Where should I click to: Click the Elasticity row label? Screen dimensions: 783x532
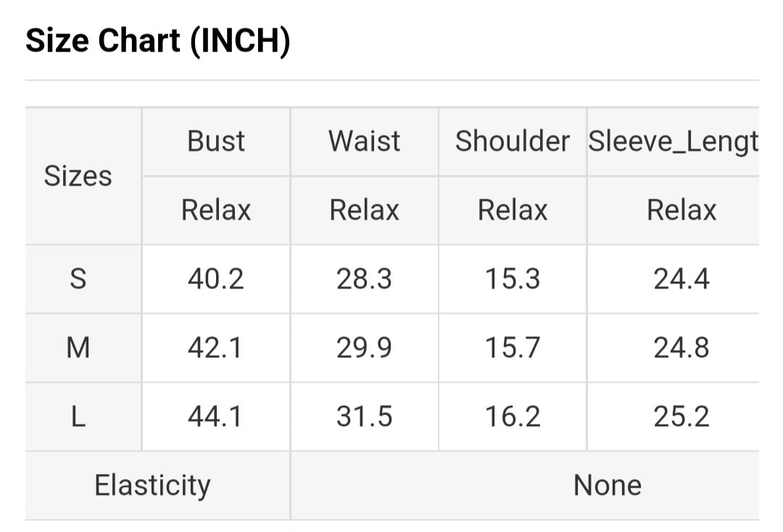152,485
